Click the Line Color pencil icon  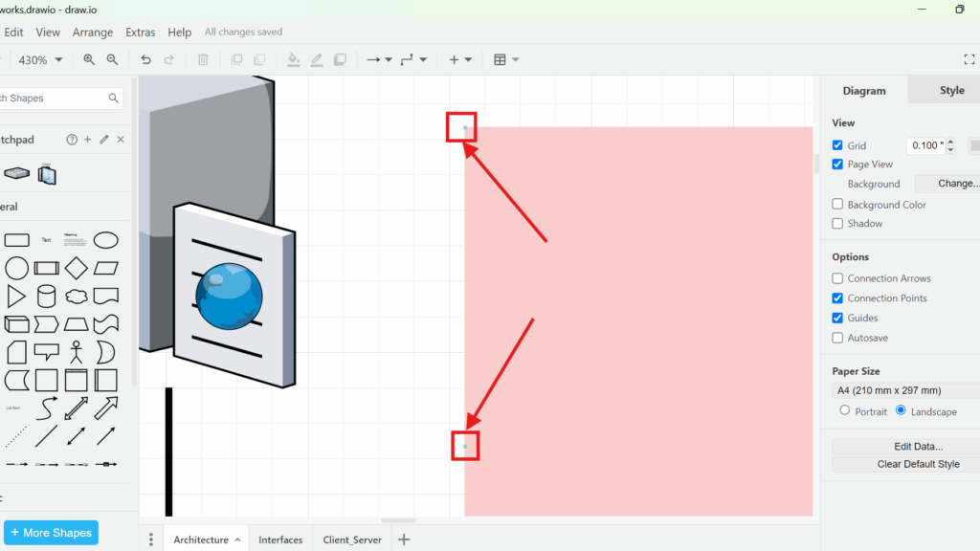pyautogui.click(x=317, y=59)
